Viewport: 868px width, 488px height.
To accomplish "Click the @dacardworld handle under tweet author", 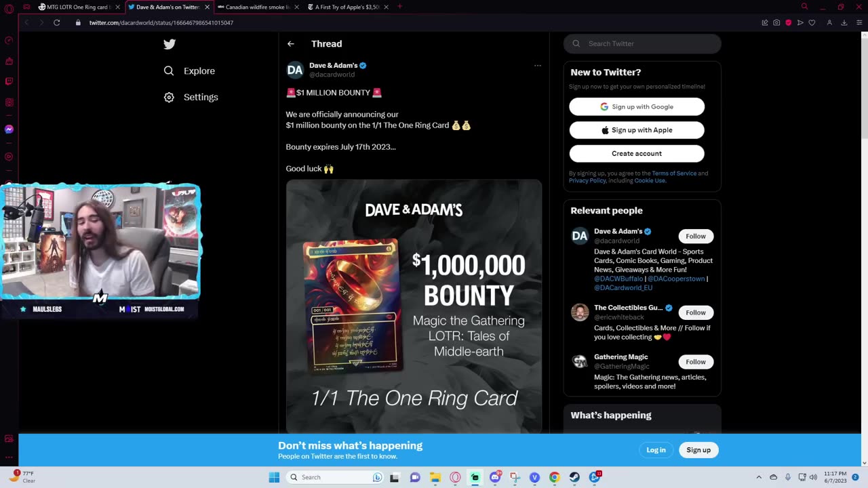I will click(332, 75).
